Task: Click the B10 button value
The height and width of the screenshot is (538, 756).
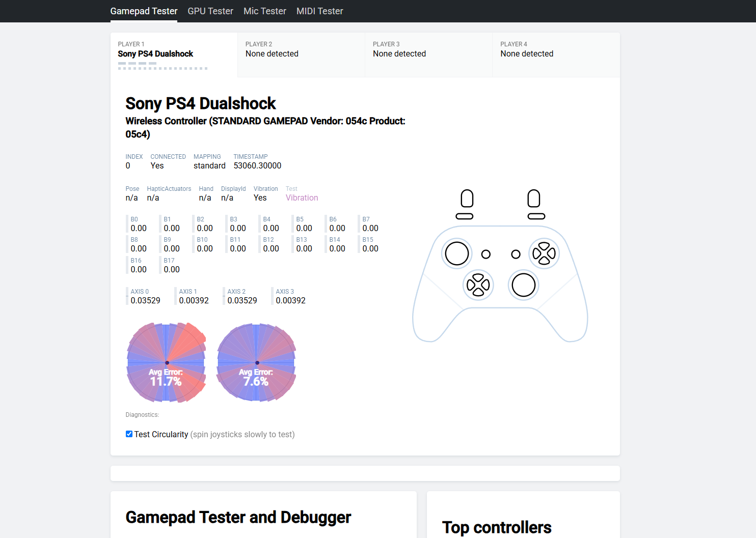Action: [x=205, y=249]
